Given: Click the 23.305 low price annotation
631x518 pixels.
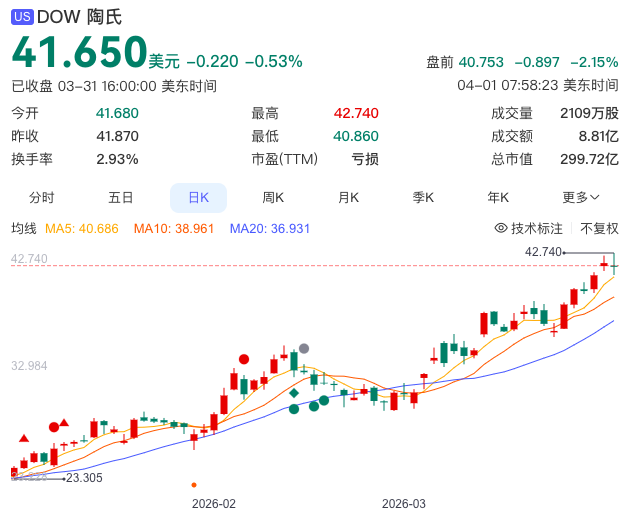Looking at the screenshot, I should pyautogui.click(x=84, y=478).
